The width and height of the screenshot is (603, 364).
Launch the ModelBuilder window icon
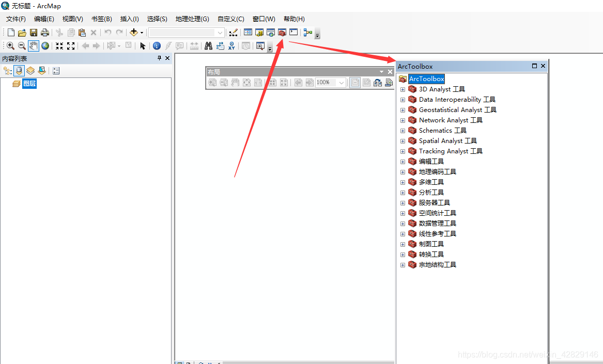click(307, 33)
